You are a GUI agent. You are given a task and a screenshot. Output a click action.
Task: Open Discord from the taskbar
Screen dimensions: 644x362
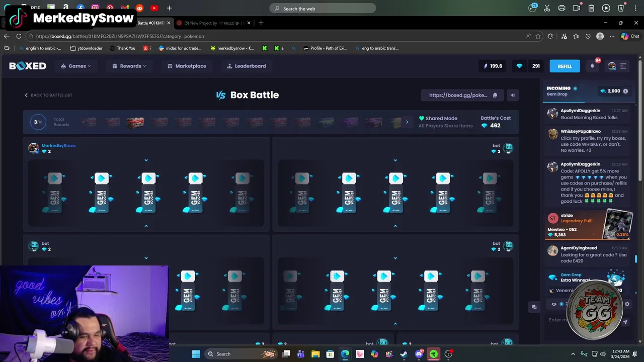coord(419,354)
